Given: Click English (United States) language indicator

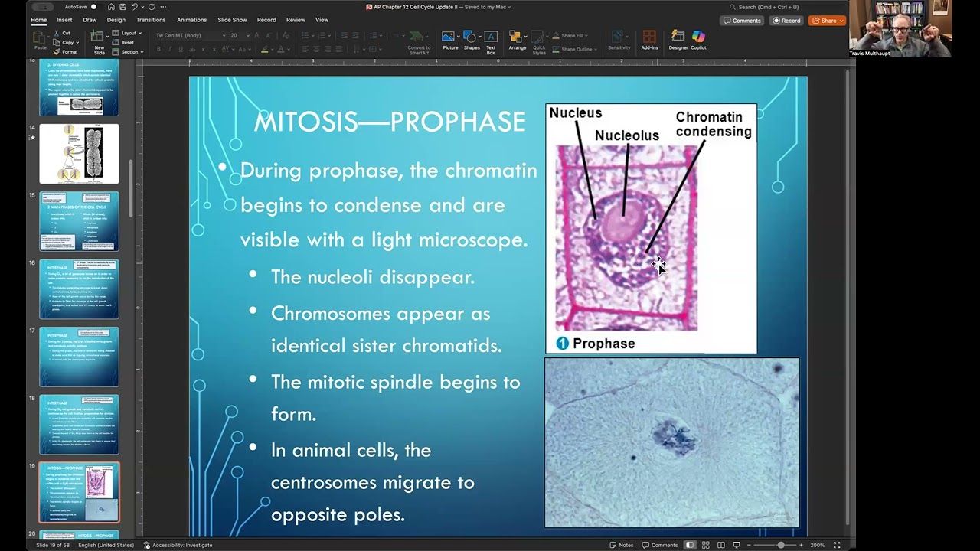Looking at the screenshot, I should point(106,545).
